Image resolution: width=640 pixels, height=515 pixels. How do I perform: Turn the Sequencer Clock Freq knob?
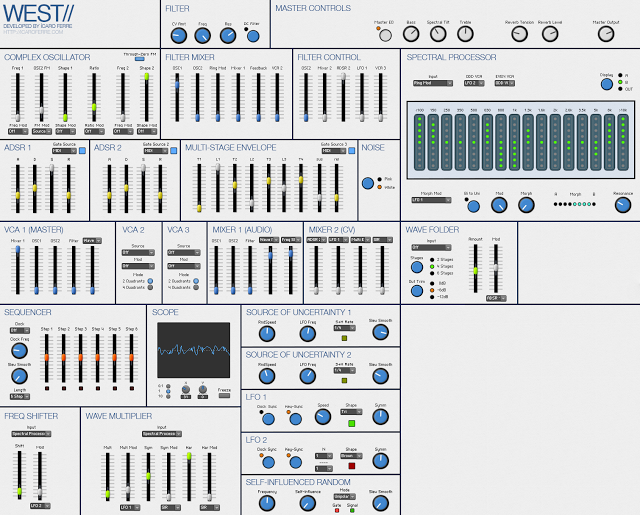click(x=19, y=351)
